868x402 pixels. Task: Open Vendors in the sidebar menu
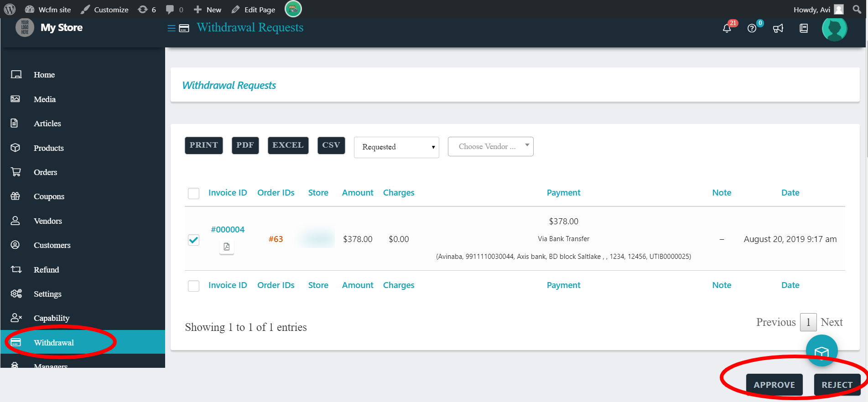[x=47, y=221]
